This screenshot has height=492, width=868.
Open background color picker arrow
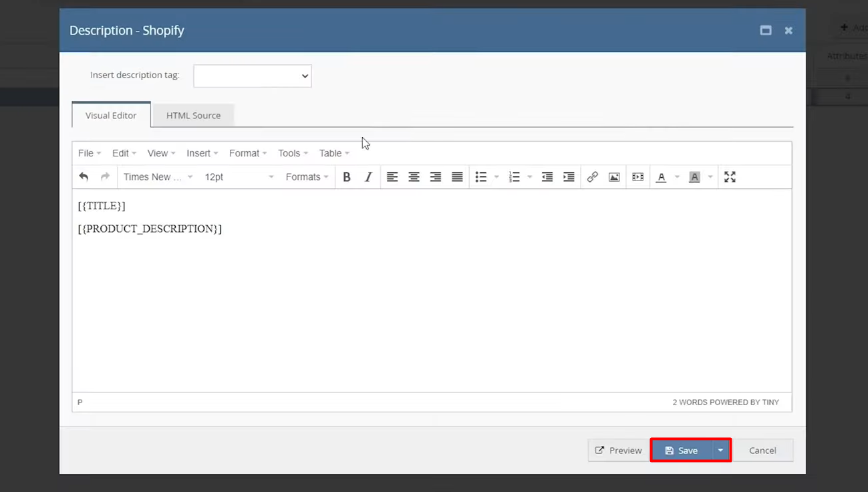click(710, 177)
